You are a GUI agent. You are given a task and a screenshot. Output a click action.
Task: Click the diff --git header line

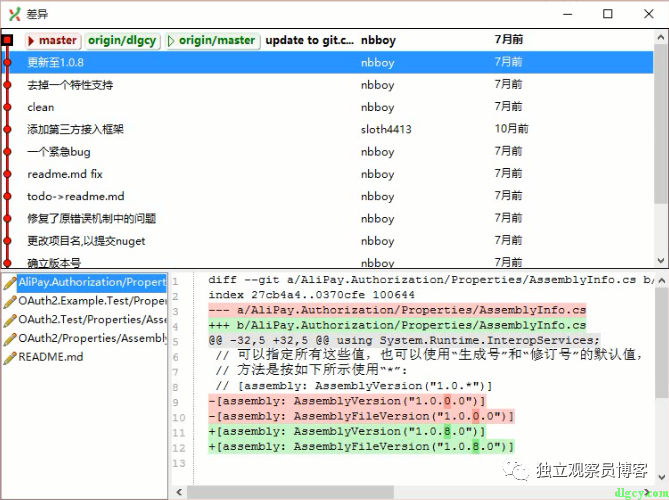[431, 280]
